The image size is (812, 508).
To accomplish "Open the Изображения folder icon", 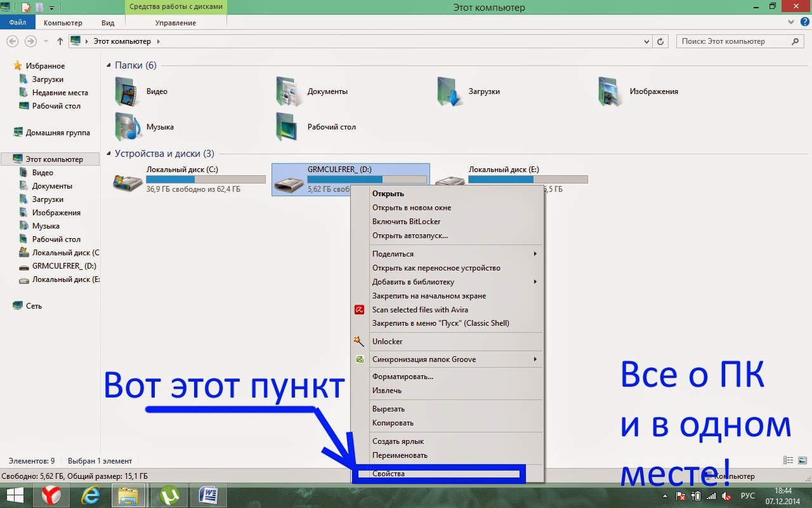I will [612, 91].
